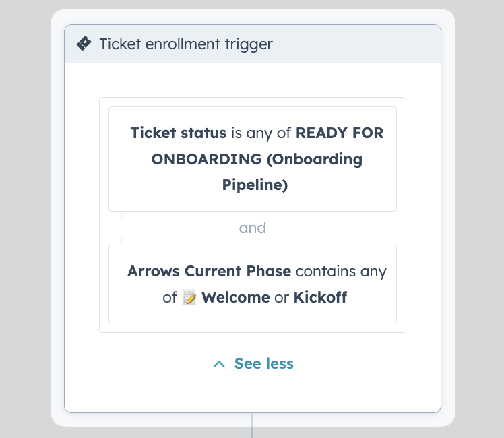Select the Ticket enrollment trigger title

186,44
